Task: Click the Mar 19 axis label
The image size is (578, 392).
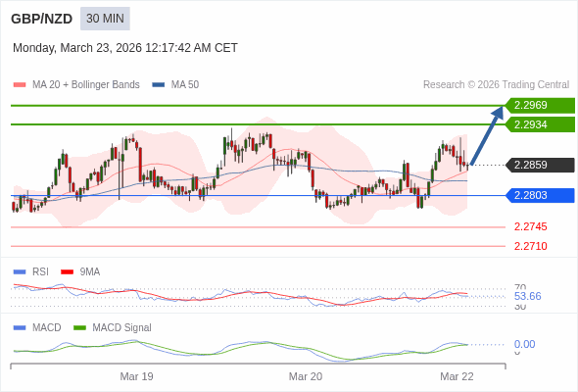Action: [137, 376]
